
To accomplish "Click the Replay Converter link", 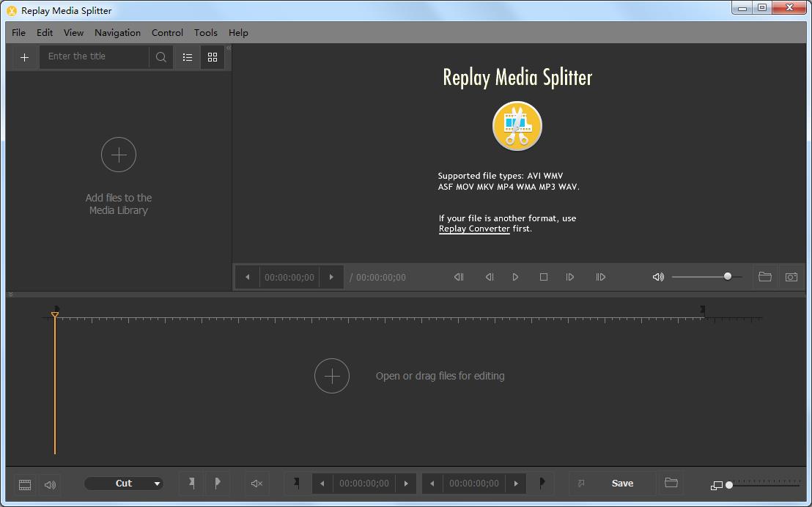I will point(474,229).
